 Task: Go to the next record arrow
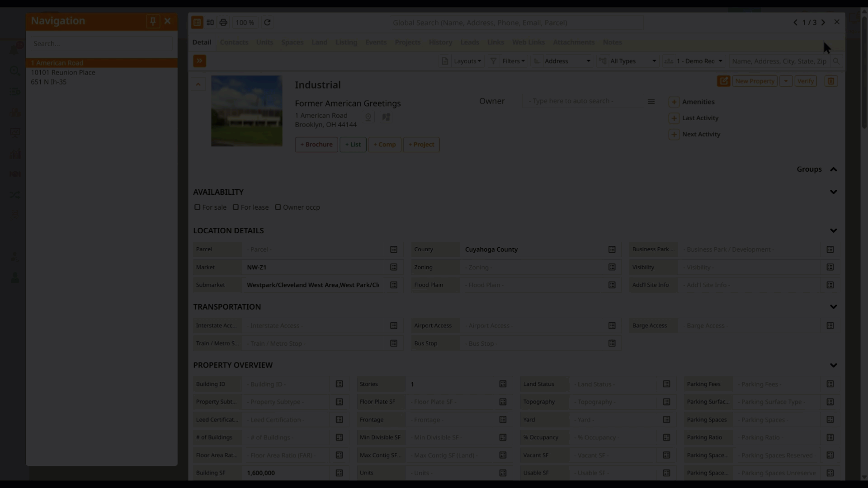tap(823, 22)
